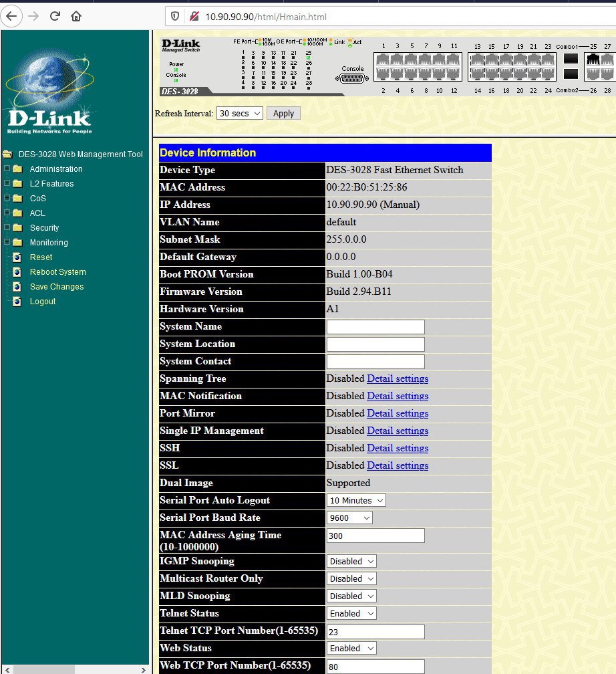The width and height of the screenshot is (616, 674).
Task: Open the Monitoring menu item
Action: coord(49,243)
